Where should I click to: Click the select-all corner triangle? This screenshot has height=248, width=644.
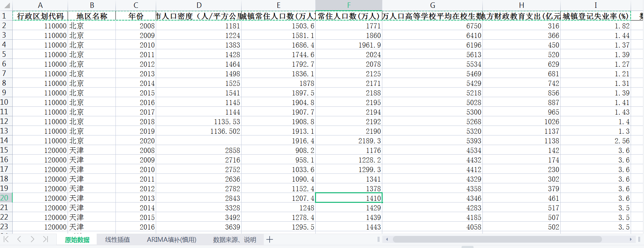click(6, 5)
